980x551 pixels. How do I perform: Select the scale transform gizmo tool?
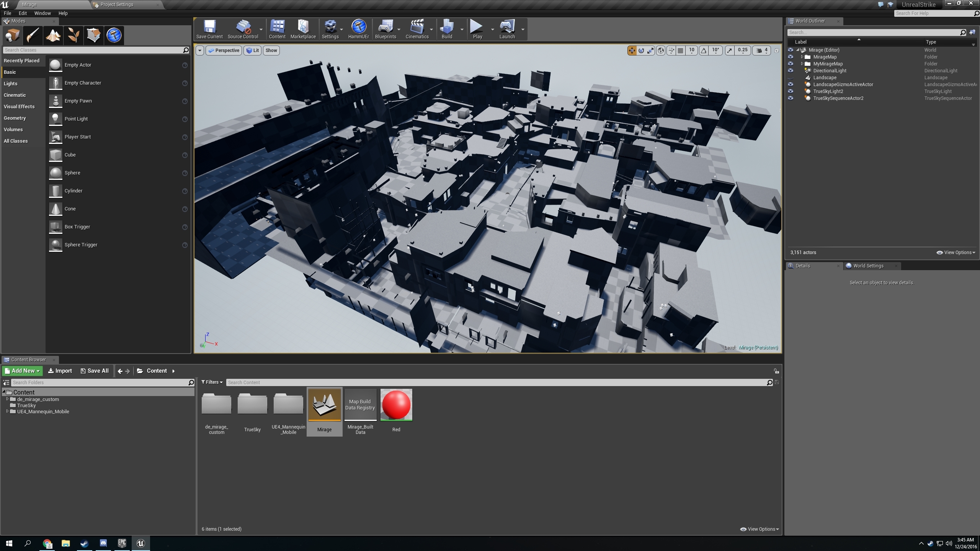click(650, 51)
